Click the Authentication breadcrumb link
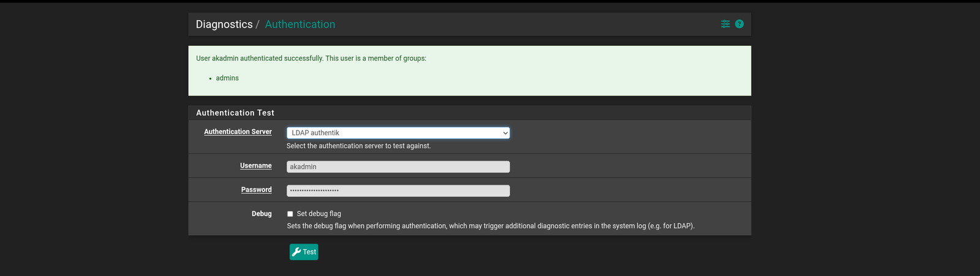Screen dimensions: 980x276 click(300, 24)
